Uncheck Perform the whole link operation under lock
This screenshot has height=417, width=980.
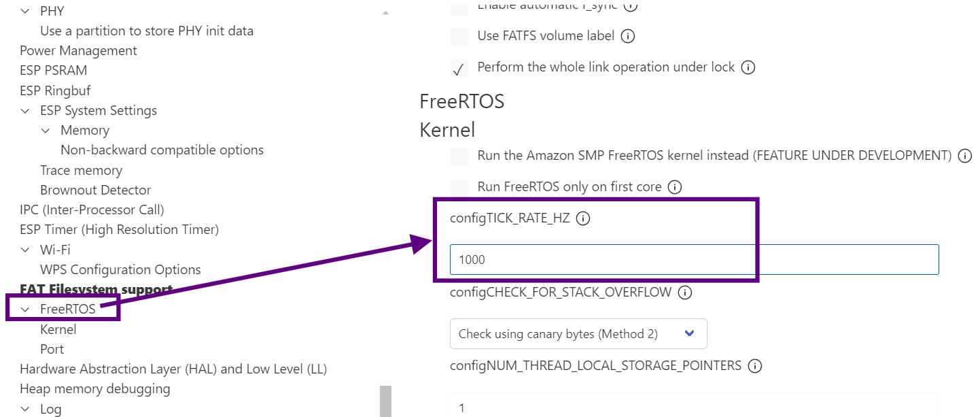pyautogui.click(x=459, y=68)
